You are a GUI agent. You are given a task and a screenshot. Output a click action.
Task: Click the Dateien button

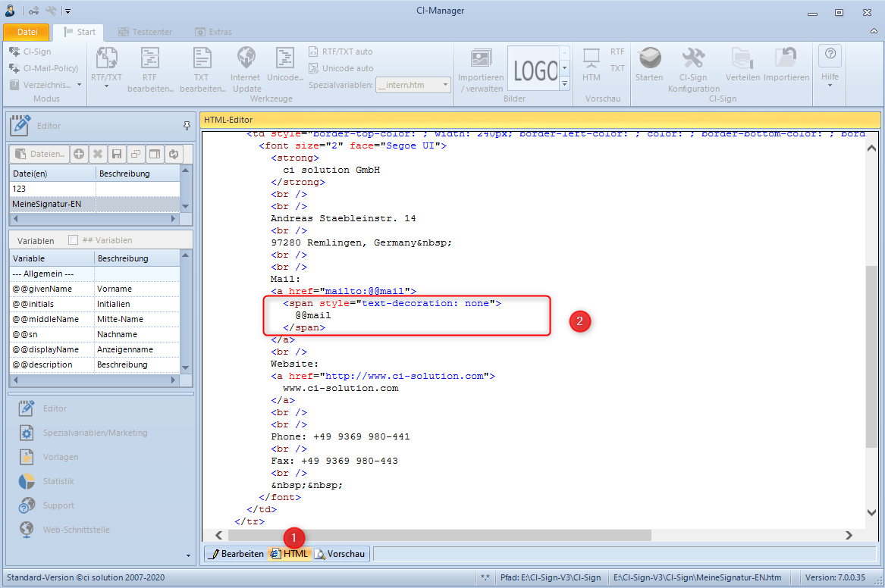coord(40,154)
